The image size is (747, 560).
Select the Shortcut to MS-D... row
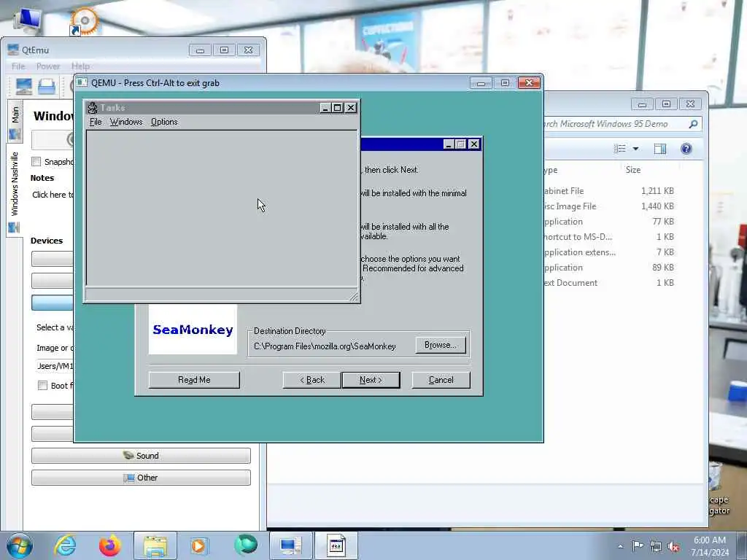(610, 237)
